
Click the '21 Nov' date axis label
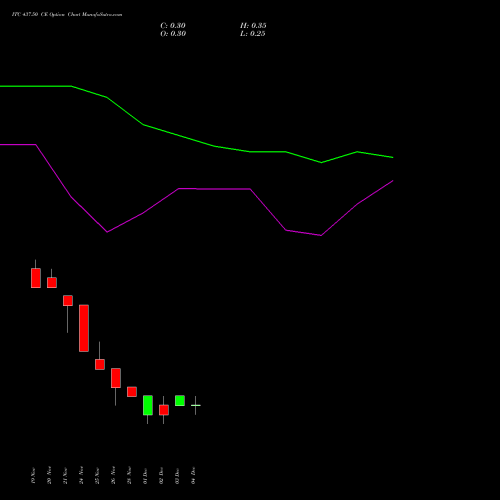point(65,475)
